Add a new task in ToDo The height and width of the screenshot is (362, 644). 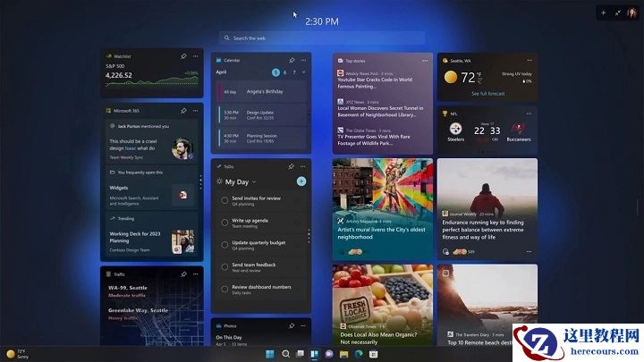(x=301, y=181)
